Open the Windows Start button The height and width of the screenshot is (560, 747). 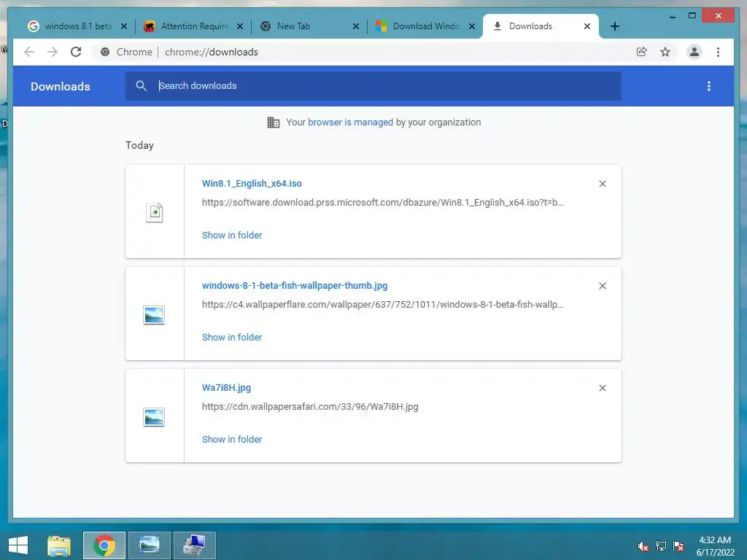pyautogui.click(x=18, y=545)
